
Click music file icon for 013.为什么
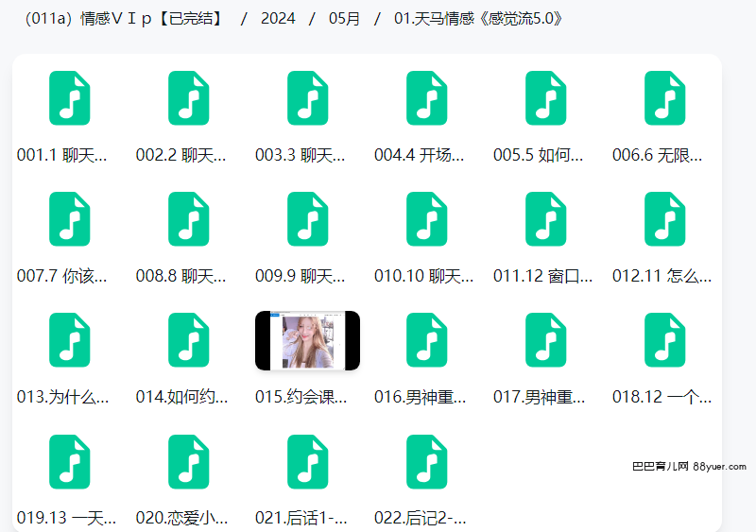click(69, 340)
